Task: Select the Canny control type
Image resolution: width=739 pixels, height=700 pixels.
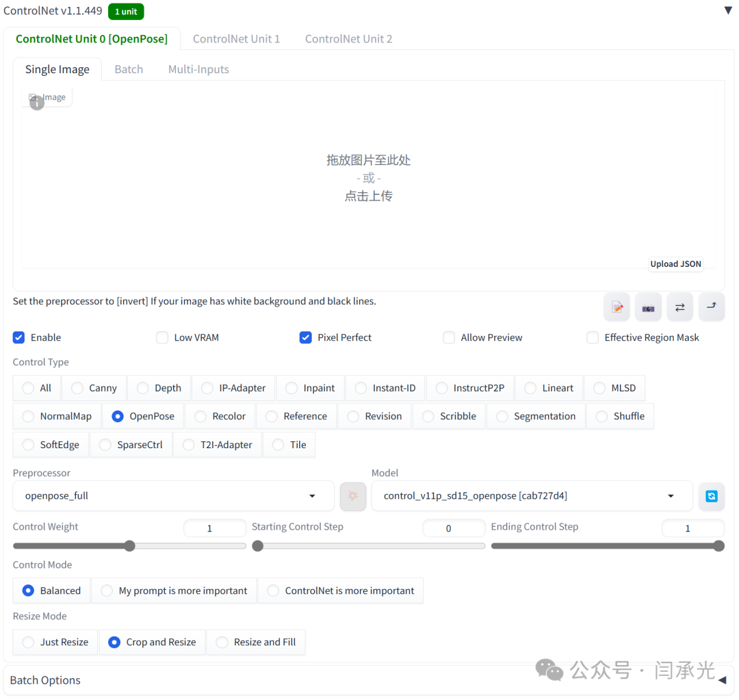Action: pos(94,388)
